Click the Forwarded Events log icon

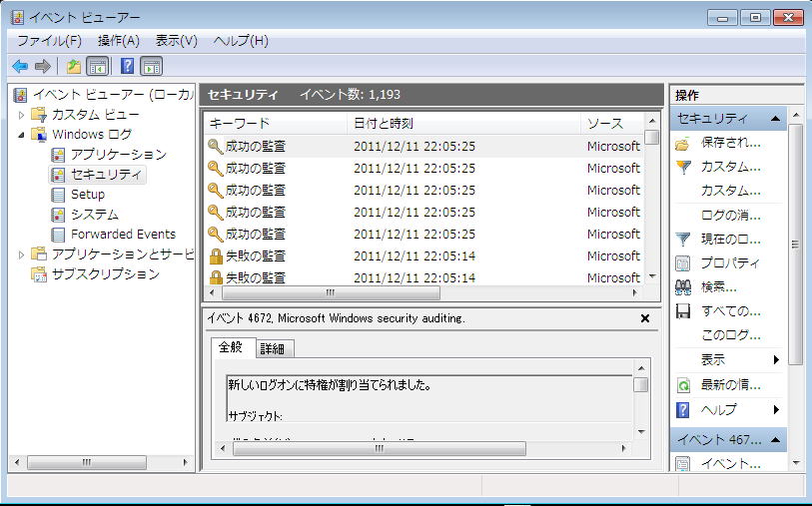(x=58, y=235)
